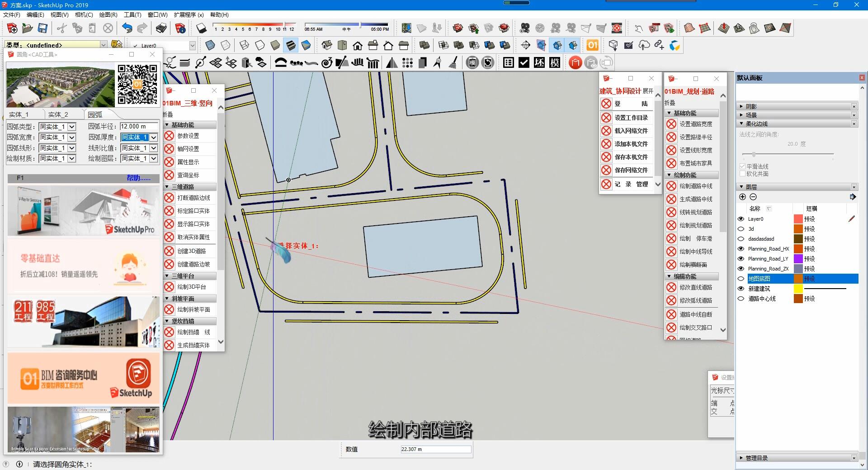Click 创建3D道路 button
Image resolution: width=868 pixels, height=470 pixels.
pos(191,251)
